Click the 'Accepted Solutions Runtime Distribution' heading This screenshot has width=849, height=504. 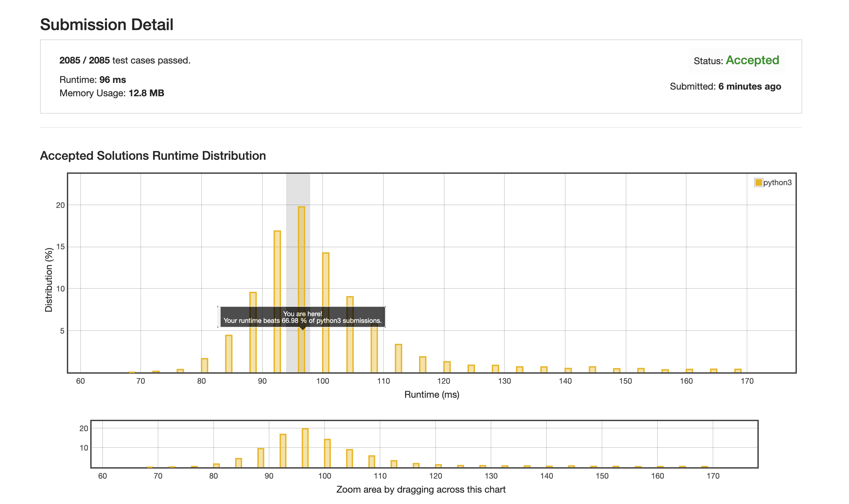click(153, 155)
